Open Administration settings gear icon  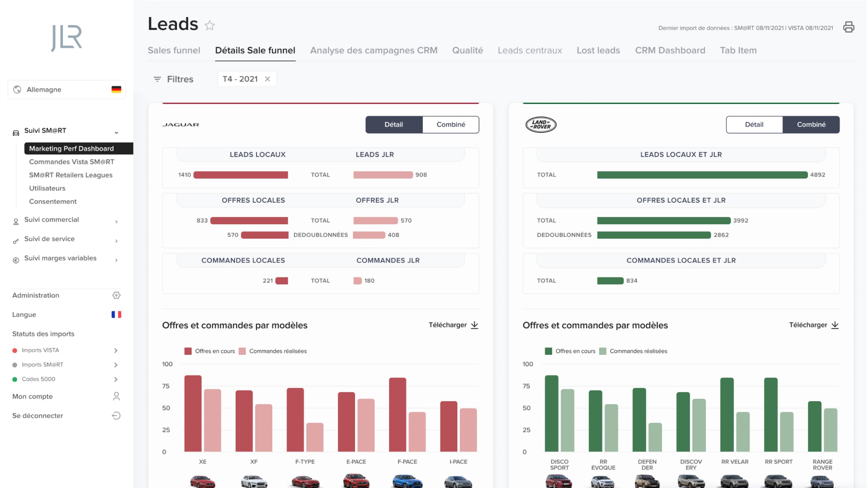click(116, 295)
